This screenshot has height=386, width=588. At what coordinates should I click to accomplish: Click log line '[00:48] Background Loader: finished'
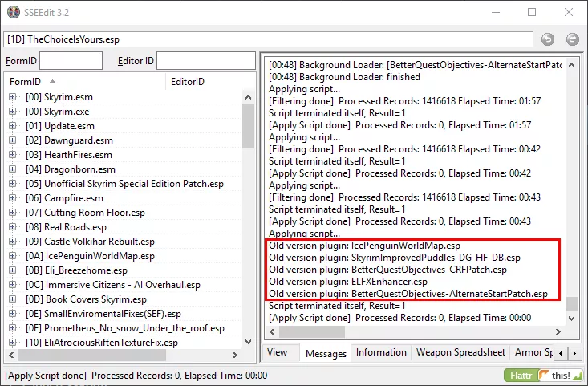click(x=344, y=77)
